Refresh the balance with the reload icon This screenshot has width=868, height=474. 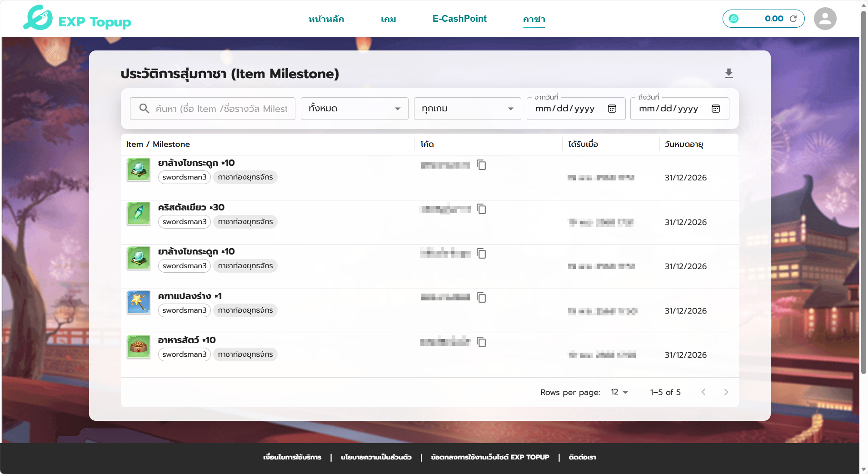click(793, 19)
